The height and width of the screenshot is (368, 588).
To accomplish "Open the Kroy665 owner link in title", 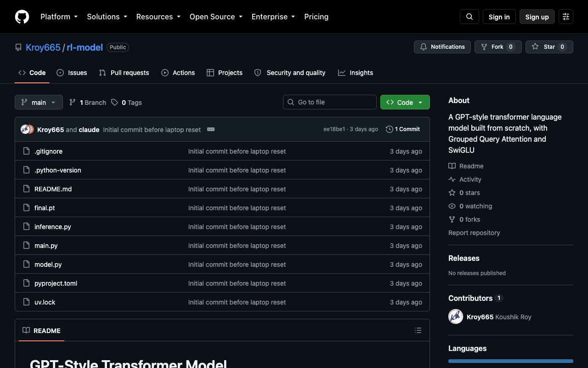I will [43, 47].
